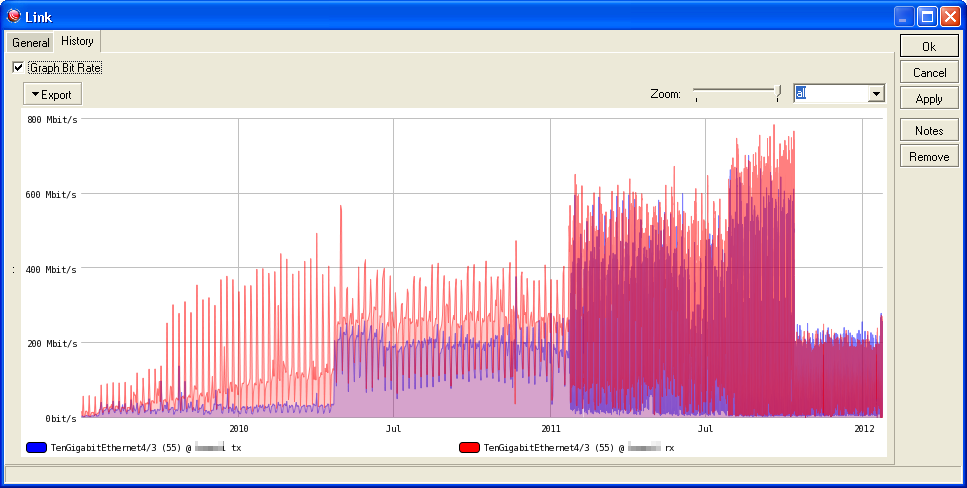Click the red rx legend swatch
The image size is (967, 488).
pos(470,448)
